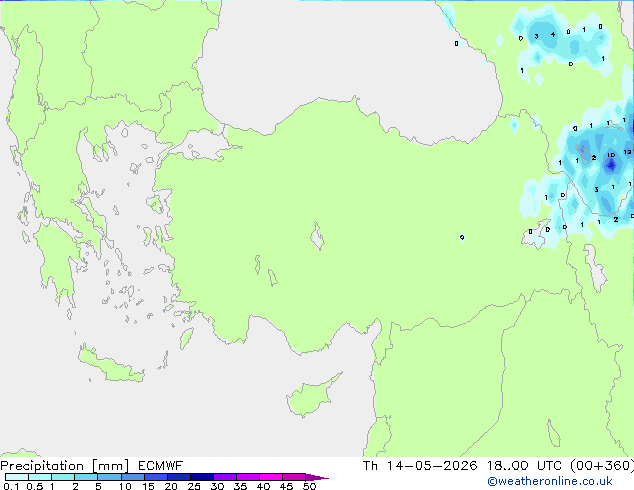Screen dimensions: 634x490
Task: Pick the 25–30 mm navy legend swatch
Action: click(201, 477)
